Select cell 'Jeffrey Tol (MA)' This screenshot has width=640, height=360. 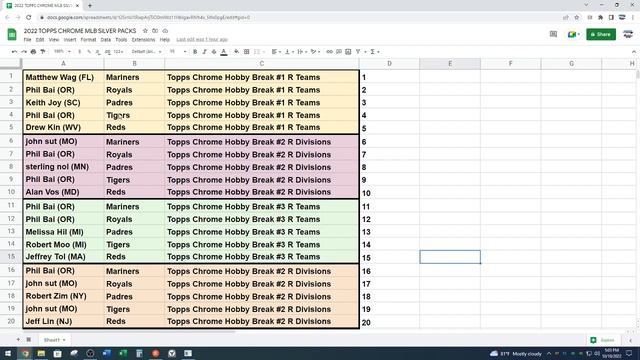click(x=63, y=257)
